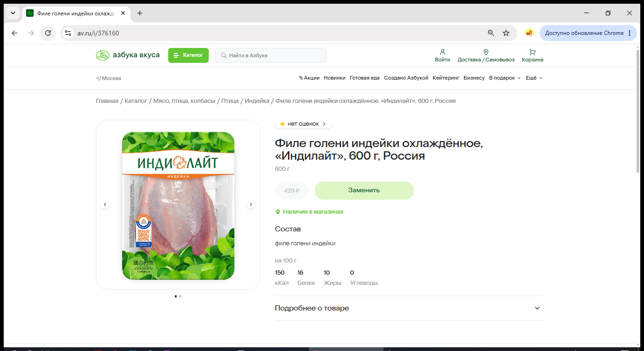
Task: Check Наличие в магазинах availability
Action: click(x=309, y=212)
